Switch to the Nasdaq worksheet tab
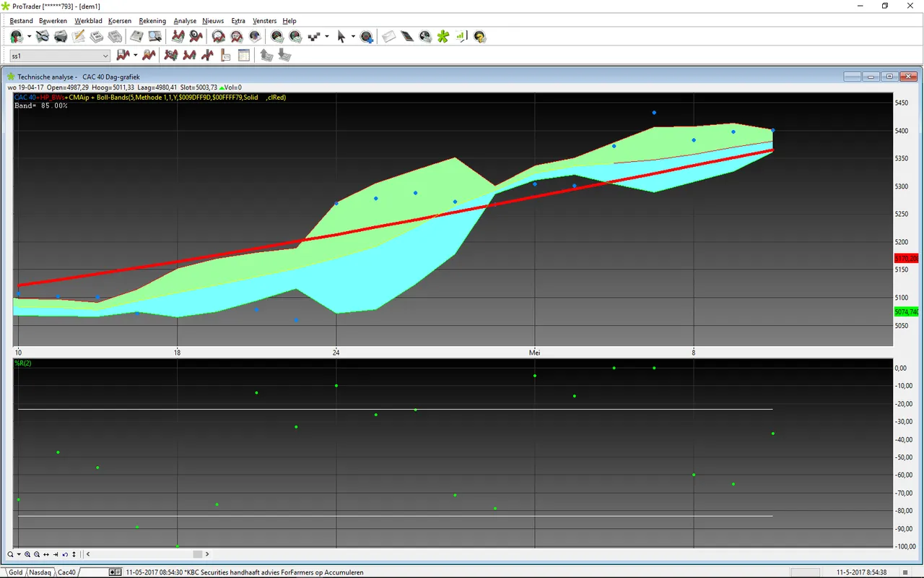Image resolution: width=924 pixels, height=578 pixels. [40, 572]
